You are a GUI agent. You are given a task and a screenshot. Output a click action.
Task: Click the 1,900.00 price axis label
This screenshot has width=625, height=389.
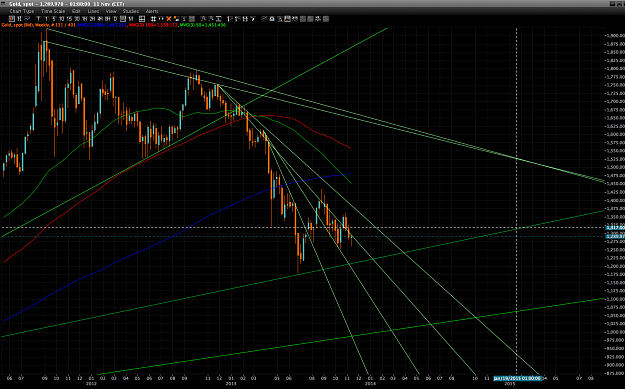pos(616,35)
